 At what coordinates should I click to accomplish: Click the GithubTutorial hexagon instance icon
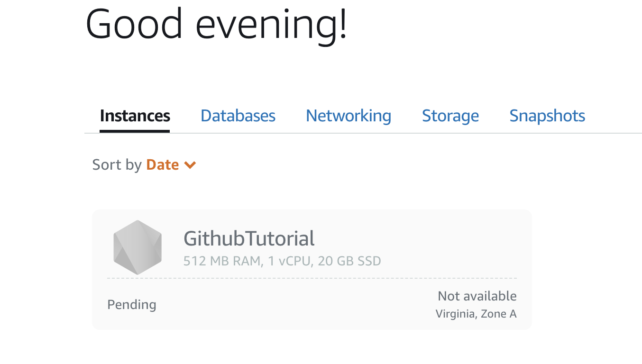coord(138,247)
